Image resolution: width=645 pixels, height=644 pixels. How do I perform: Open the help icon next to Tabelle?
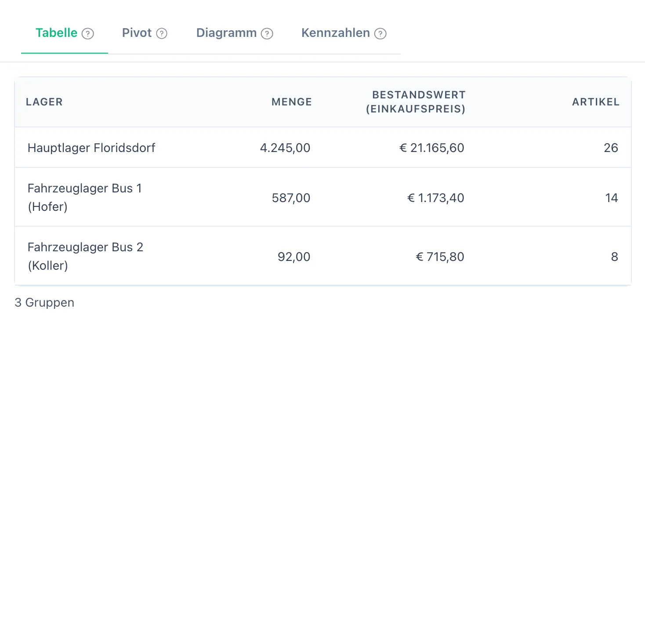point(88,34)
